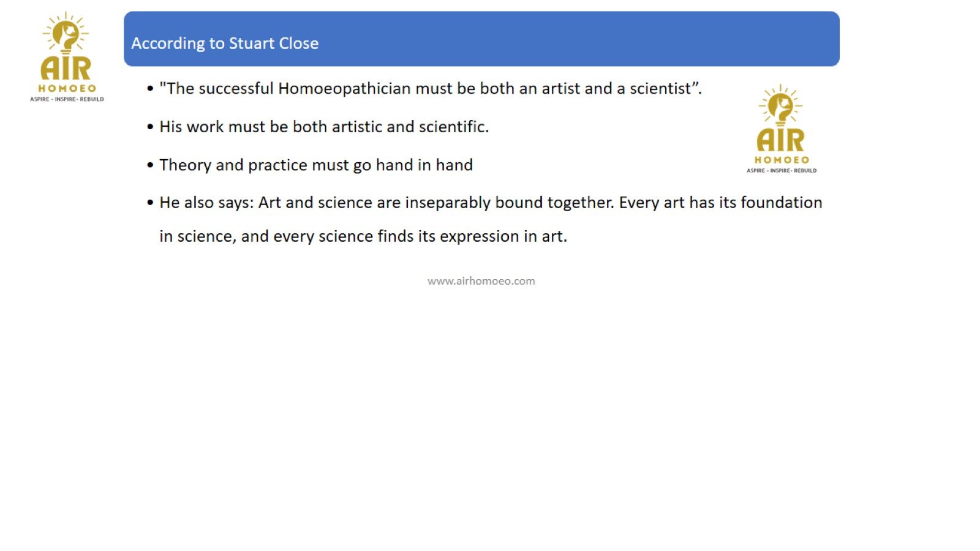Click the tagline under the right-side logo
The image size is (980, 551).
click(x=782, y=171)
